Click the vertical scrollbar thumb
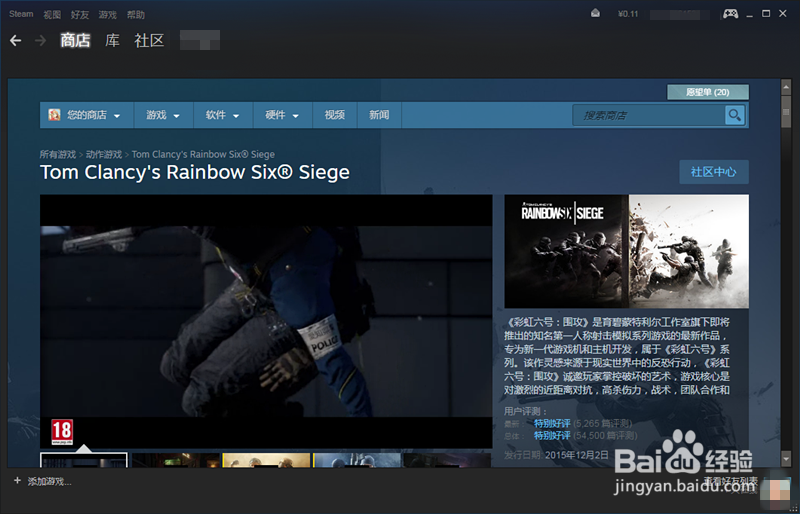Viewport: 800px width, 514px height. point(786,111)
